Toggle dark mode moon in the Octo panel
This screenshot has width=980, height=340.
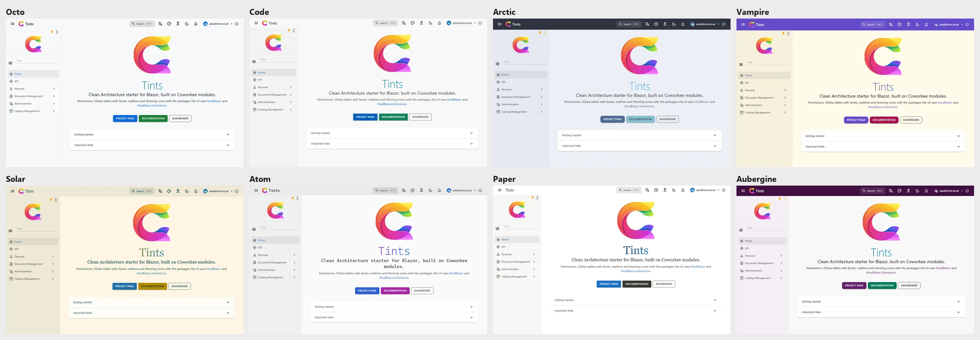tap(187, 24)
